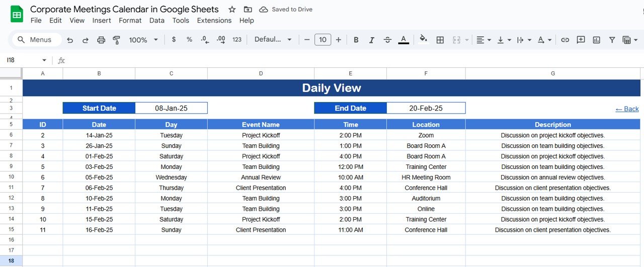Decrease decimal places
Screen dimensions: 644x267
(204, 40)
